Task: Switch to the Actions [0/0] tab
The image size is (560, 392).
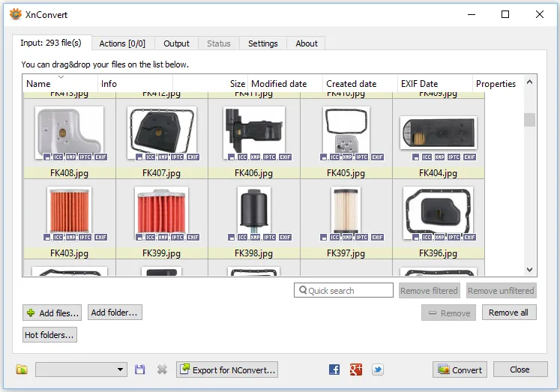Action: 123,43
